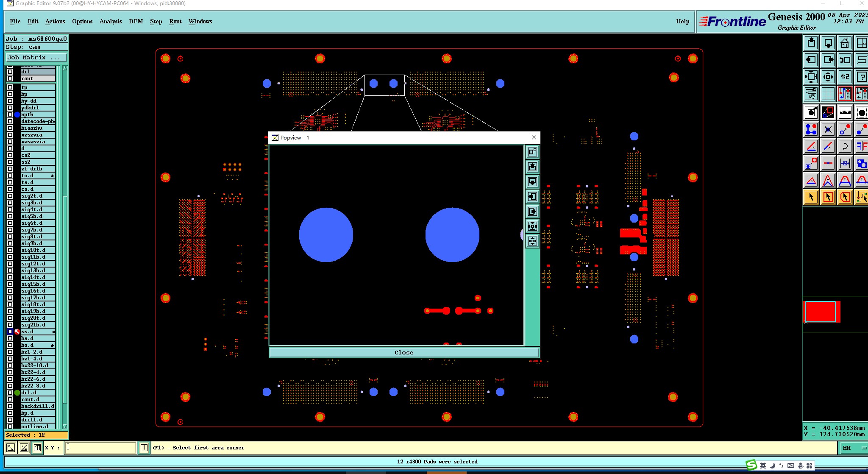
Task: Click the rotate tool icon
Action: (x=845, y=146)
